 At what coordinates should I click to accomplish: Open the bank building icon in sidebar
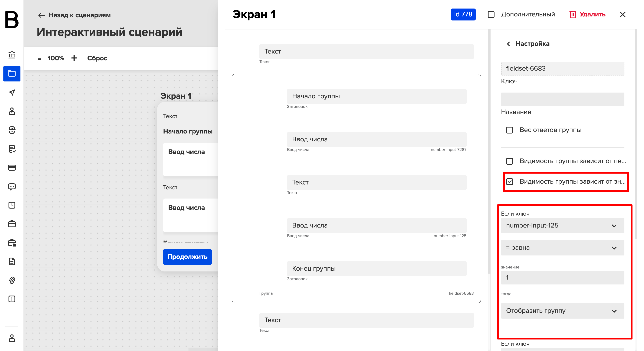click(12, 55)
